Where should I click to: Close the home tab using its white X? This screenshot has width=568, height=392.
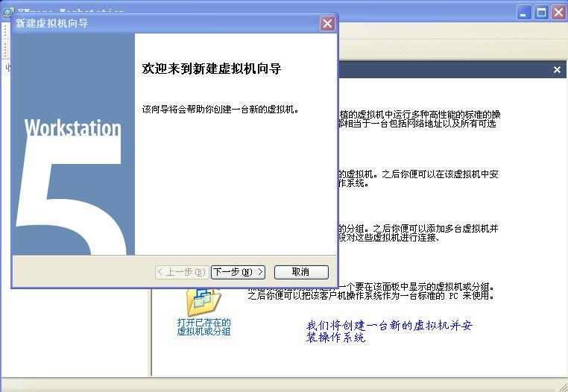(x=557, y=70)
